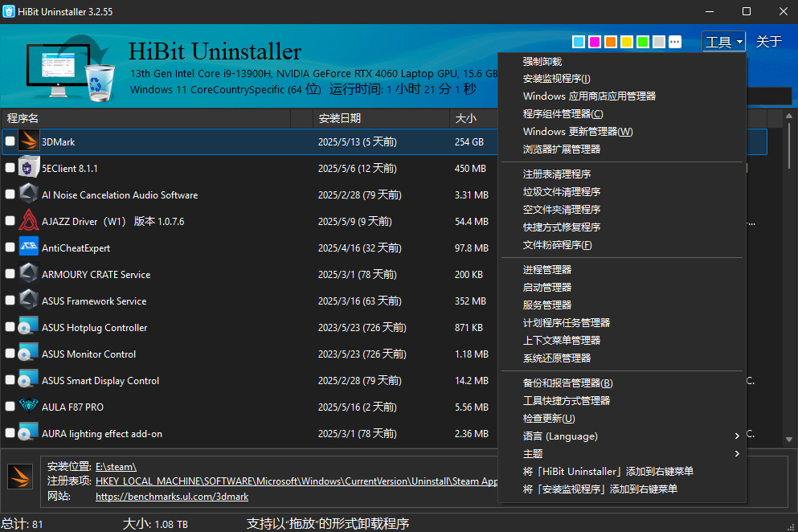Select 注册表清理程序 menu entry
The image size is (798, 532).
click(621, 174)
